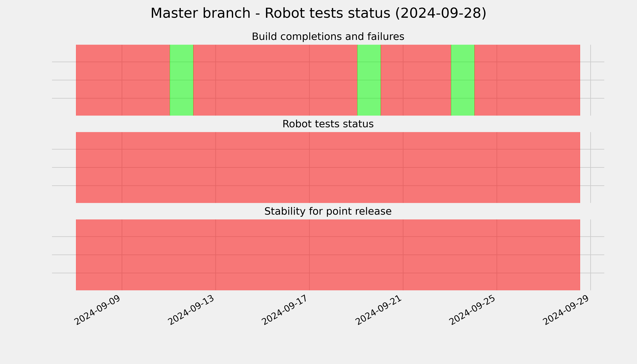The image size is (637, 364).
Task: Click the red region before the first green band
Action: pos(123,80)
